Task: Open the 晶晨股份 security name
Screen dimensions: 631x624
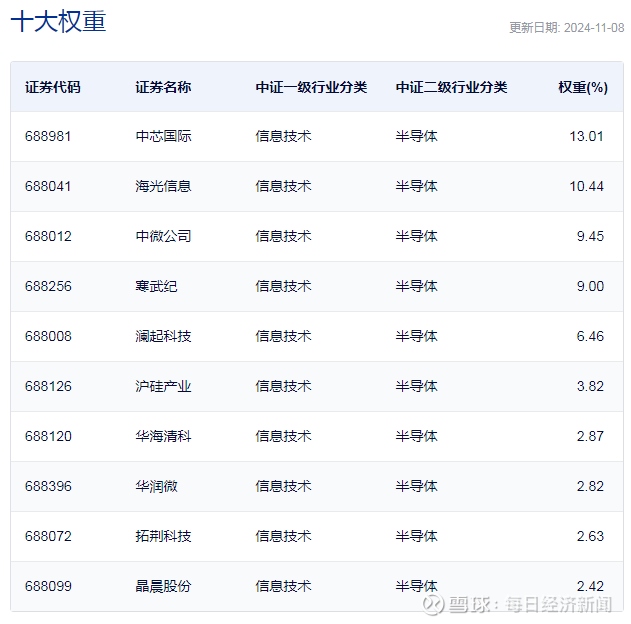Action: click(x=163, y=586)
